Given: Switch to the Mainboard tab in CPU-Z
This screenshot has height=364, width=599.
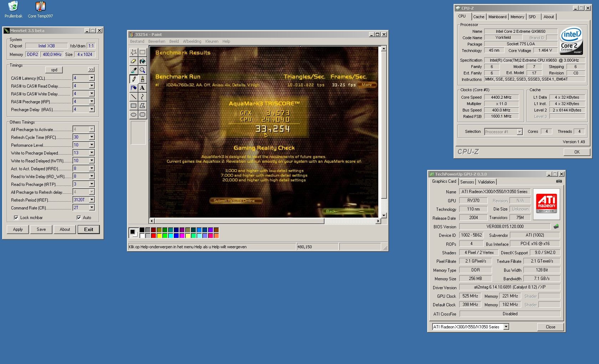Looking at the screenshot, I should (x=497, y=17).
